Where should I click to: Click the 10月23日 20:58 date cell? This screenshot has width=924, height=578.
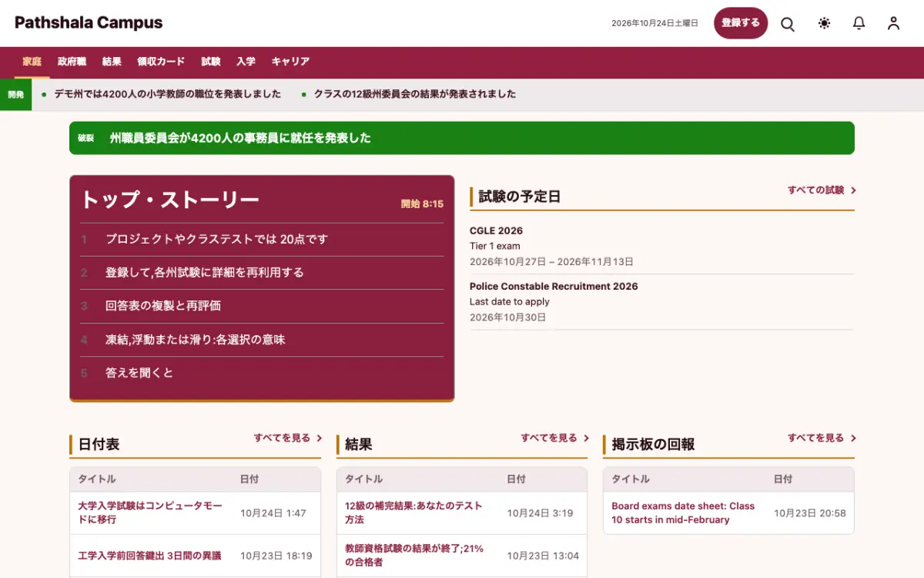809,513
